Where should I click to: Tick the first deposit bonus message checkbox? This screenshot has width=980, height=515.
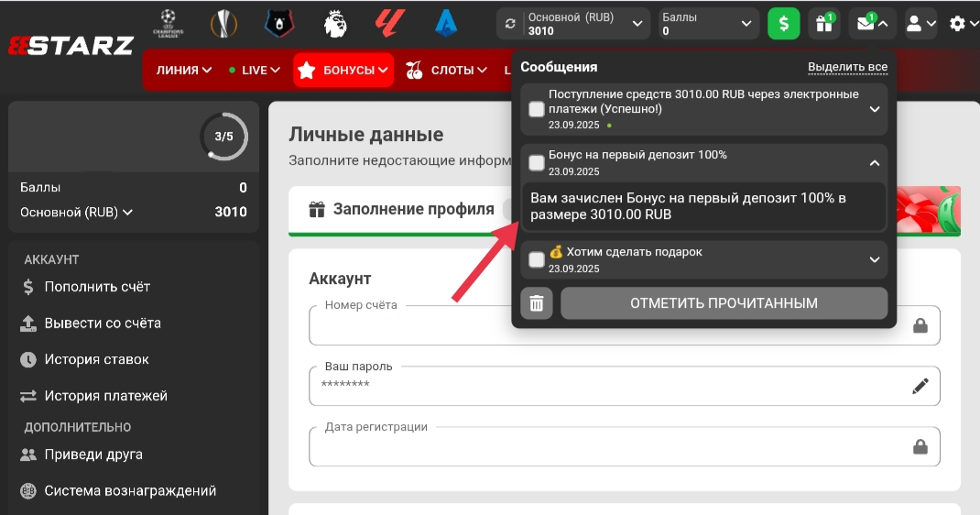pyautogui.click(x=537, y=163)
